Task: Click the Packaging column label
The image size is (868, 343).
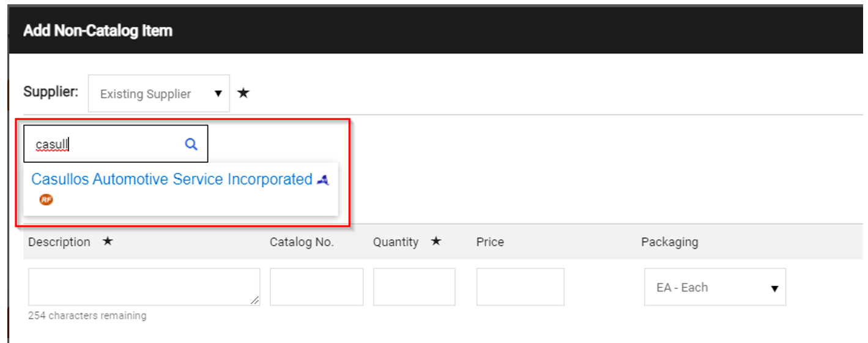Action: click(669, 242)
